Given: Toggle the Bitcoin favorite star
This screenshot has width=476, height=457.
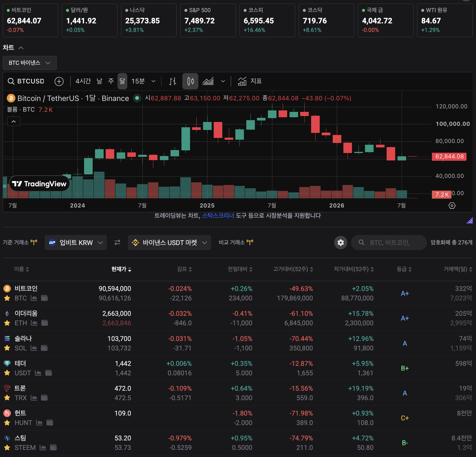Looking at the screenshot, I should pyautogui.click(x=7, y=298).
